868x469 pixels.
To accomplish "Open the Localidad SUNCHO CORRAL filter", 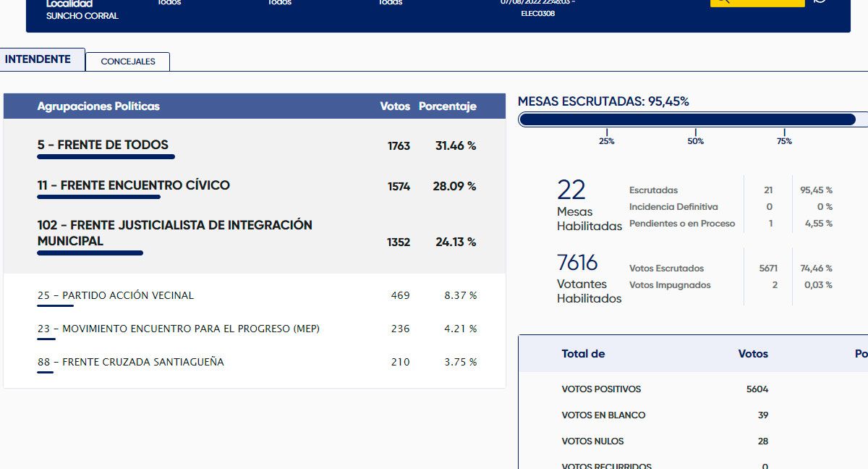I will tap(82, 10).
